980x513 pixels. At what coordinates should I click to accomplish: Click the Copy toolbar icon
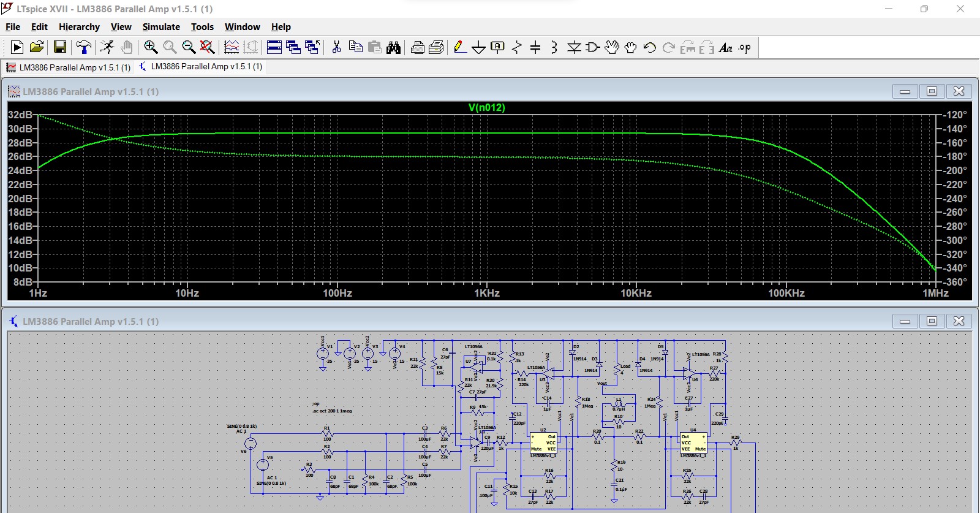pos(355,47)
